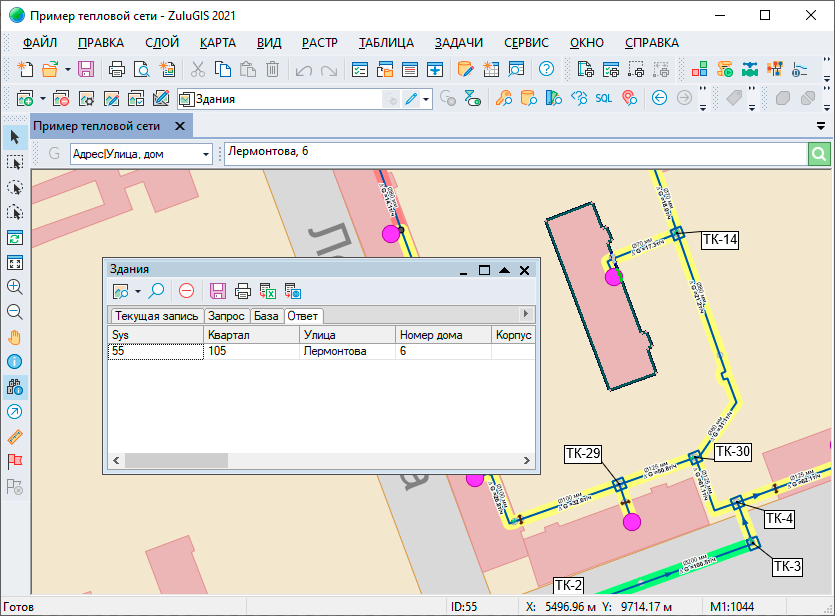Open the dropdown arrow beside the Open folder icon
835x616 pixels.
tap(68, 69)
